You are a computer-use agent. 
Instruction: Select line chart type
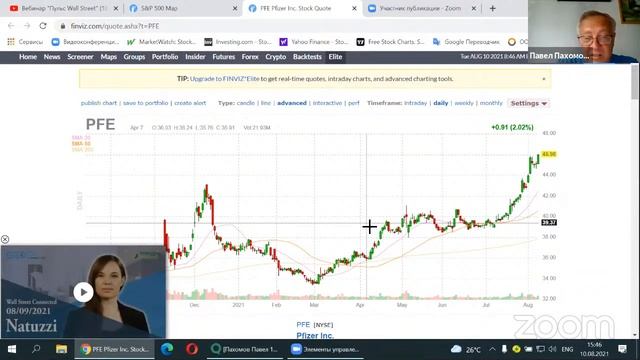point(266,103)
